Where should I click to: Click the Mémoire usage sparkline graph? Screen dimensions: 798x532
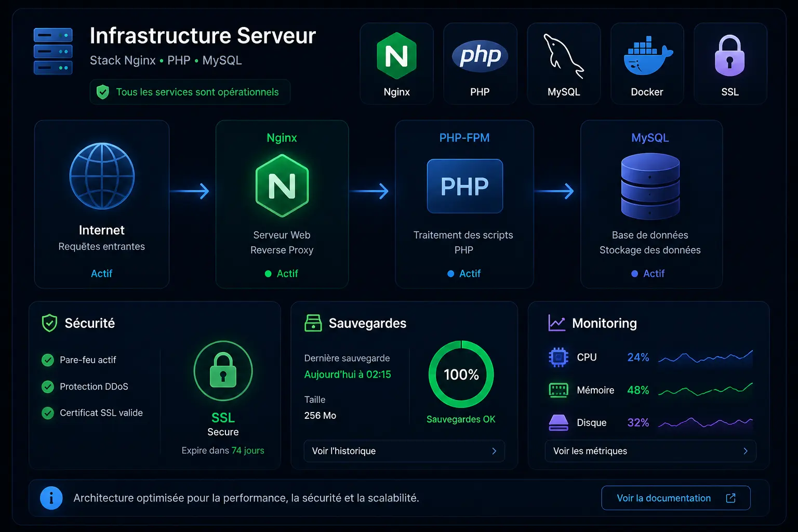pos(706,390)
